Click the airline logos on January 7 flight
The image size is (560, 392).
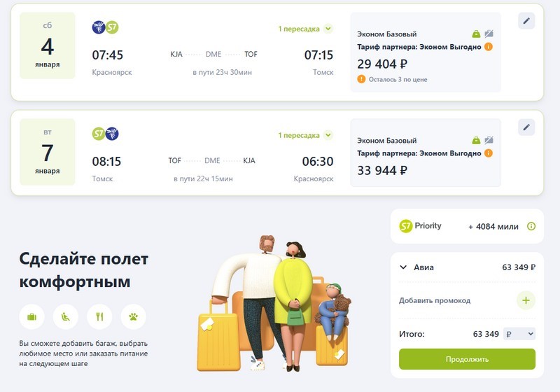click(x=105, y=133)
